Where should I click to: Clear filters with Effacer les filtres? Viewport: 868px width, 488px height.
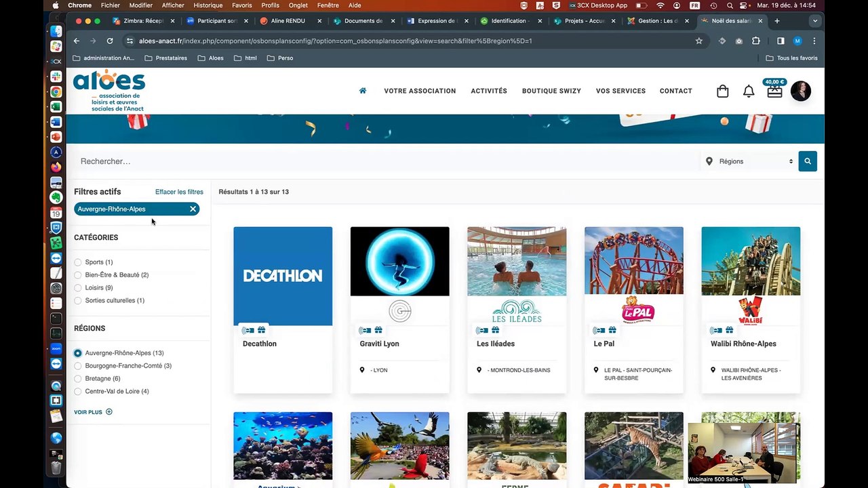point(179,192)
